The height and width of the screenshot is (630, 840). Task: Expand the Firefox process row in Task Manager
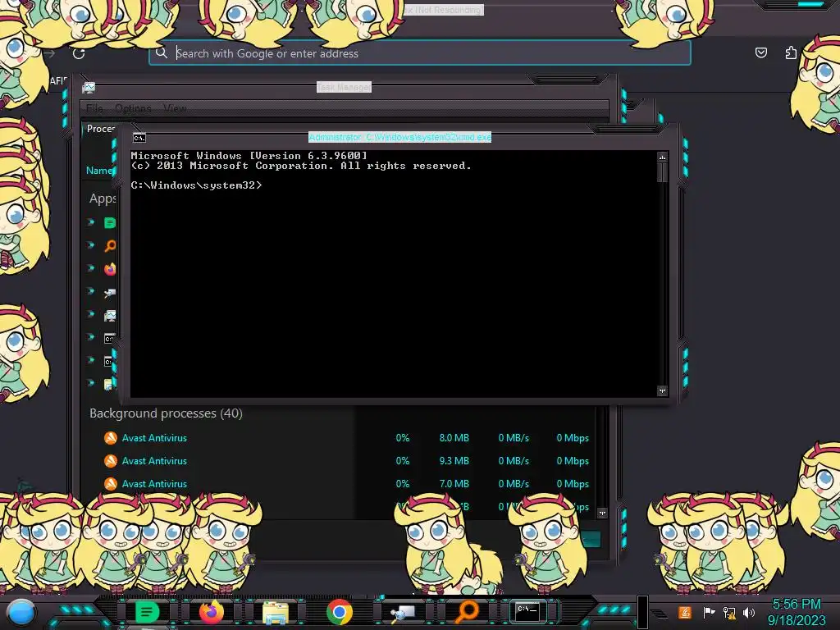point(91,268)
